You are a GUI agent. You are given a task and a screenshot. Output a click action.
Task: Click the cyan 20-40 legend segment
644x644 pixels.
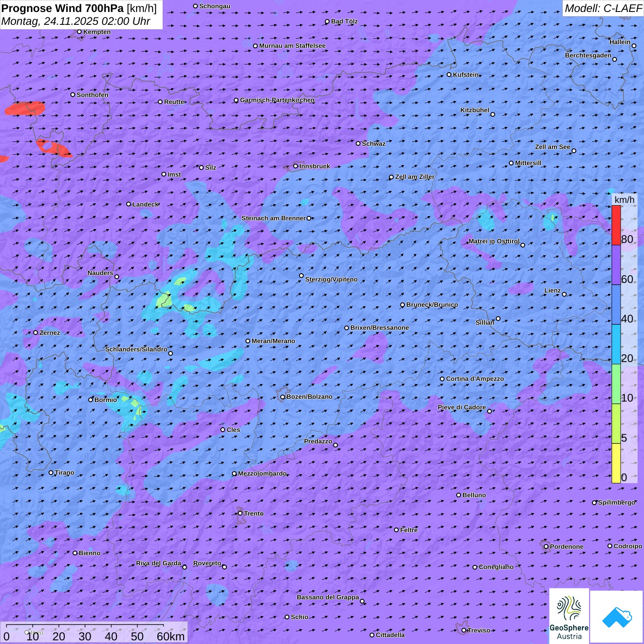[616, 345]
